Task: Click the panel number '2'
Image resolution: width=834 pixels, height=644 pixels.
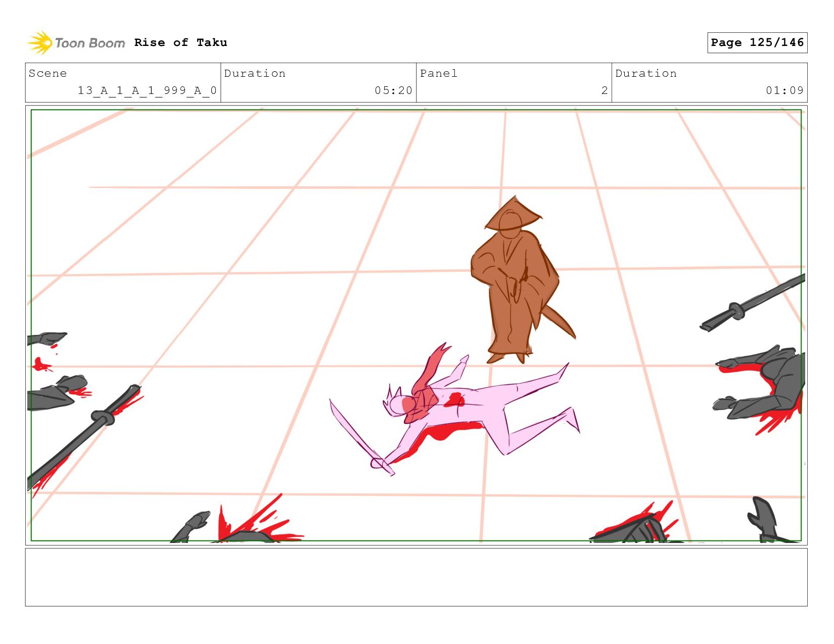Action: [605, 90]
